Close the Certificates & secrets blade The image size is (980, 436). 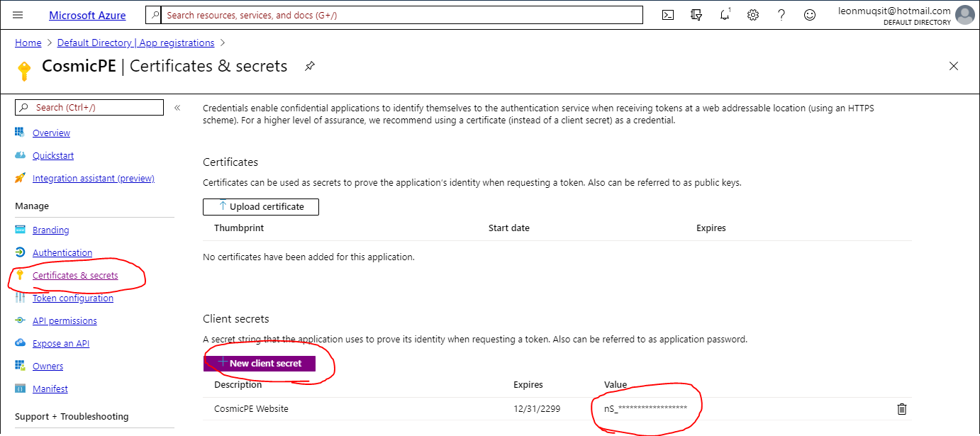pyautogui.click(x=954, y=66)
